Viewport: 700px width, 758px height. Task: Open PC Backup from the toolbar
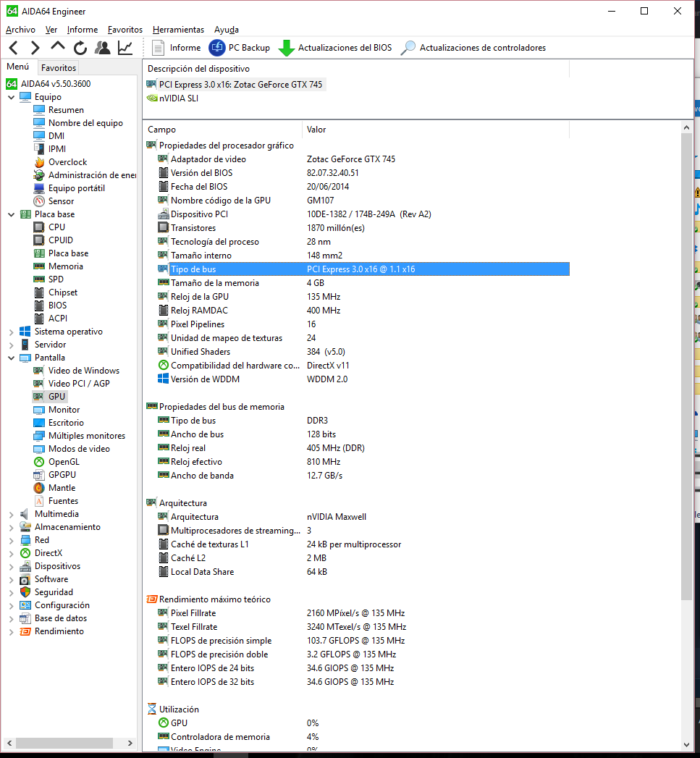[x=240, y=48]
